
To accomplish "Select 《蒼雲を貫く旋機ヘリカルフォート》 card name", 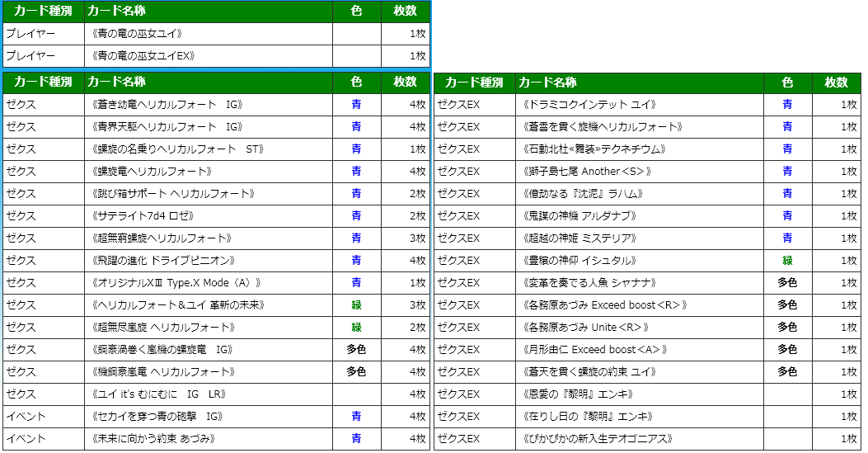I will coord(603,127).
